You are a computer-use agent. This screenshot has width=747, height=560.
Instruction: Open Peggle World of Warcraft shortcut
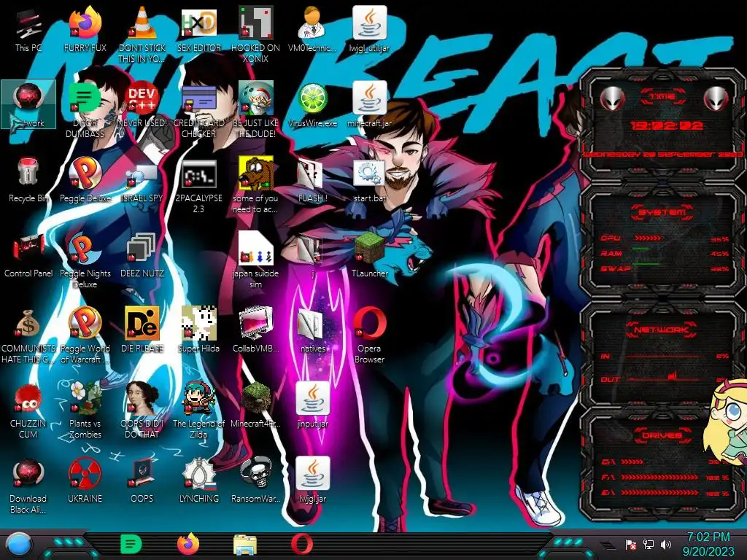[85, 335]
